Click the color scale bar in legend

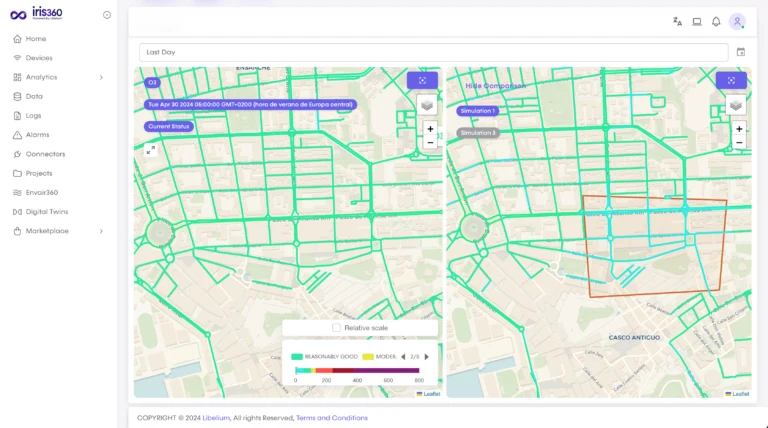[x=357, y=371]
